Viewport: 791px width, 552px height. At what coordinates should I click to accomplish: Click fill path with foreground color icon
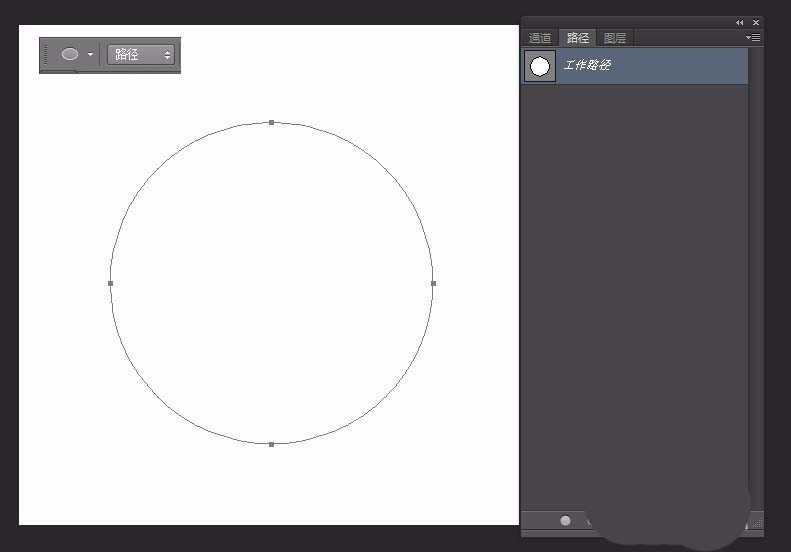[x=565, y=520]
